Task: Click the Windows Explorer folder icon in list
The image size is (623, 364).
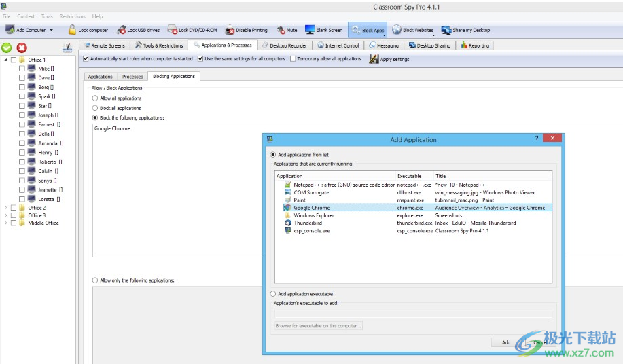Action: click(287, 215)
